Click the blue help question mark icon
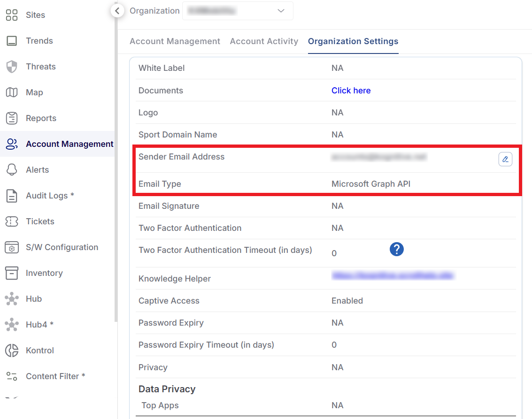The width and height of the screenshot is (532, 419). coord(397,249)
